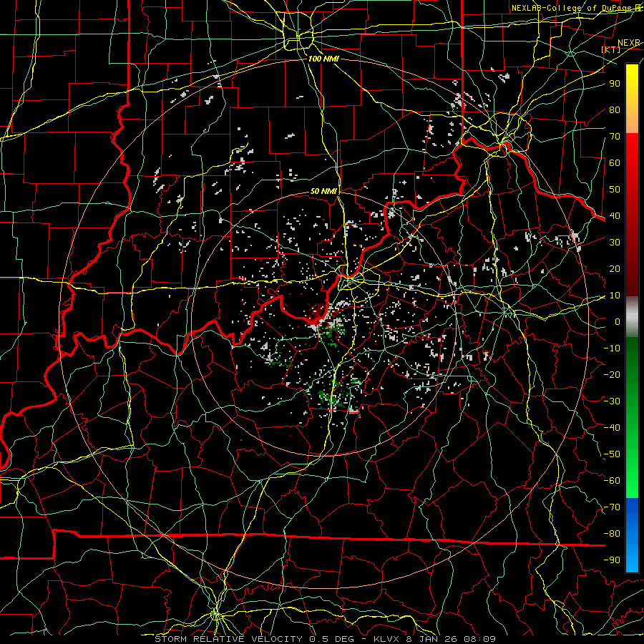Click the positive 10 scale value

click(615, 296)
